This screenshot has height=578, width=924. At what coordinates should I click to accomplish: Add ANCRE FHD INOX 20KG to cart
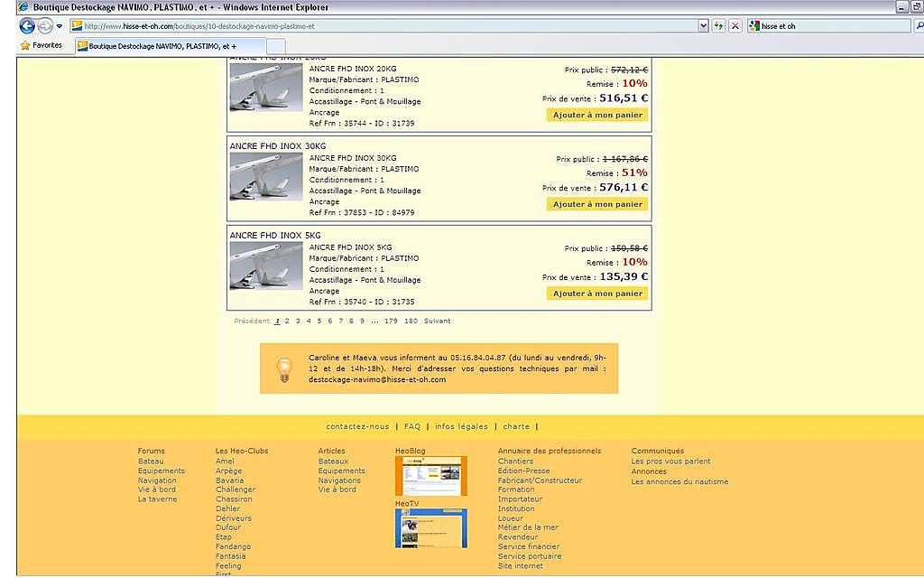pos(597,115)
